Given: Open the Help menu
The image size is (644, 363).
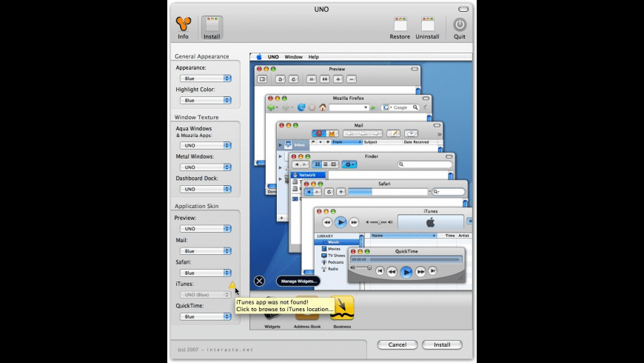Looking at the screenshot, I should tap(313, 57).
